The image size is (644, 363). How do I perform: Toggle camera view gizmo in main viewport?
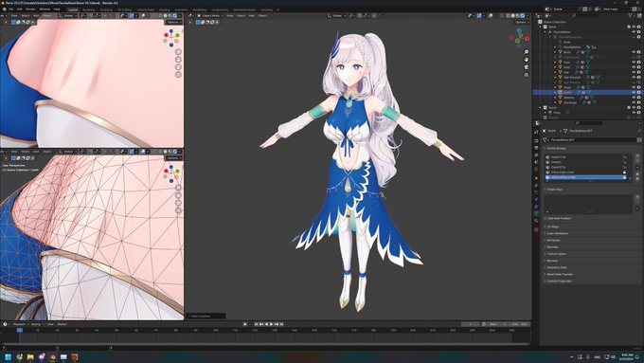click(x=527, y=67)
